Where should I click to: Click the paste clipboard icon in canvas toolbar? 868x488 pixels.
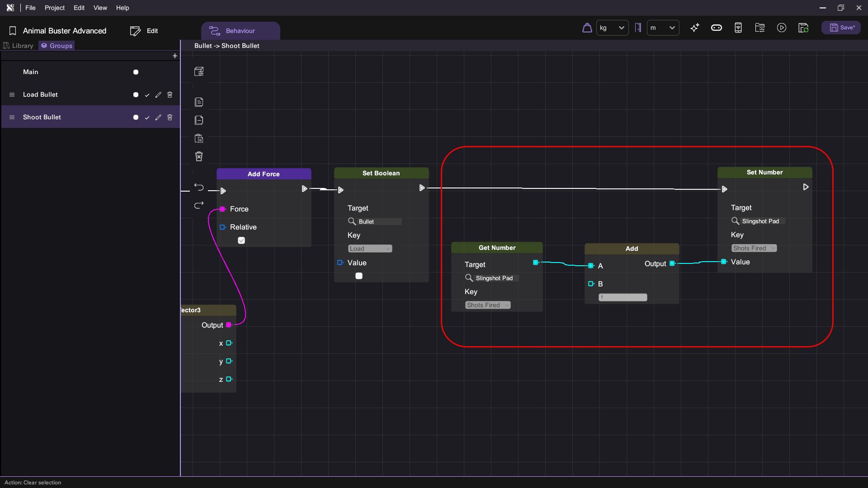(x=199, y=138)
